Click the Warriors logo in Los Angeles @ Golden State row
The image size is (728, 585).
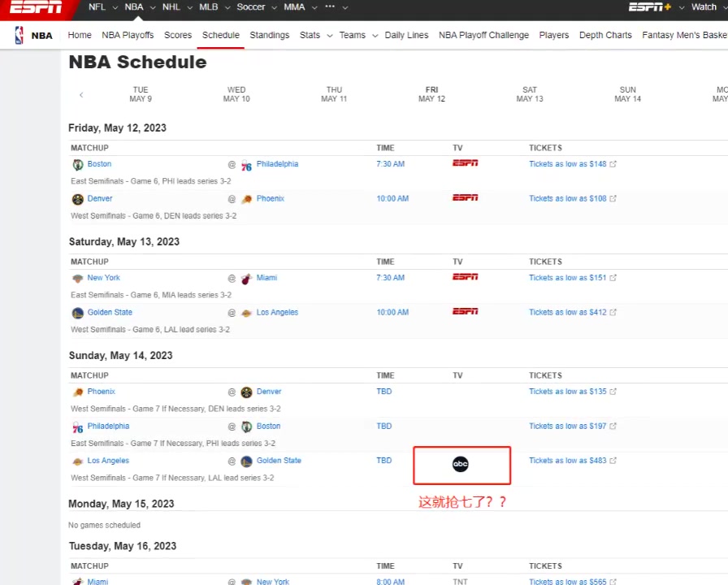[246, 461]
